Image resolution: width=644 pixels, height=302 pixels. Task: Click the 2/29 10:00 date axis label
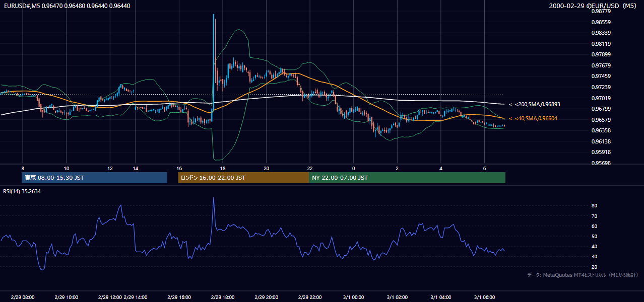tap(66, 297)
